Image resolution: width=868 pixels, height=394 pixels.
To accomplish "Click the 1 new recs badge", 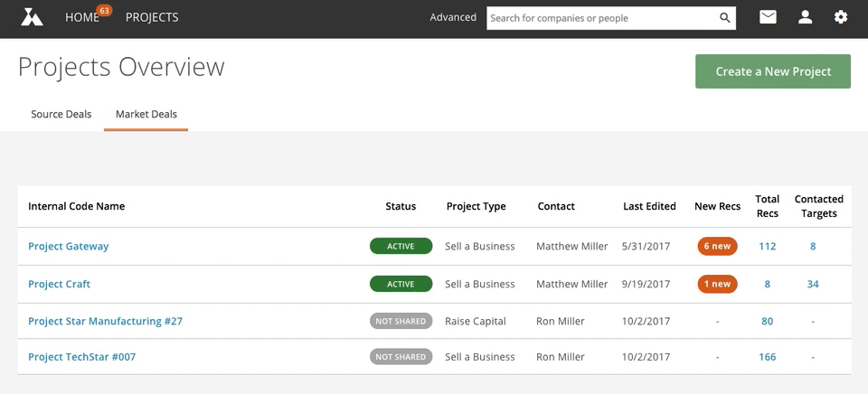I will [x=717, y=284].
